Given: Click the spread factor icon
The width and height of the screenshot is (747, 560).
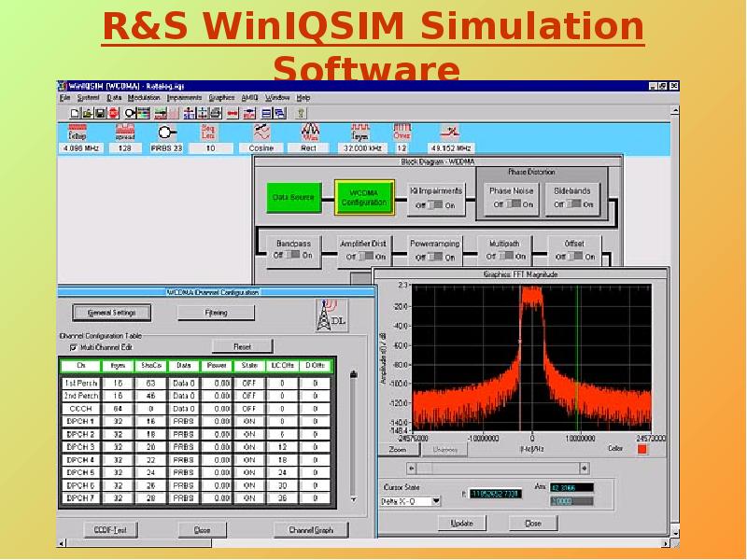Looking at the screenshot, I should tap(125, 132).
